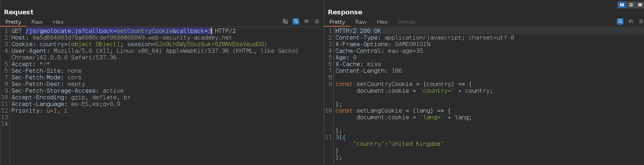Toggle word wrap in the Request panel
The image size is (644, 165).
coord(296,22)
